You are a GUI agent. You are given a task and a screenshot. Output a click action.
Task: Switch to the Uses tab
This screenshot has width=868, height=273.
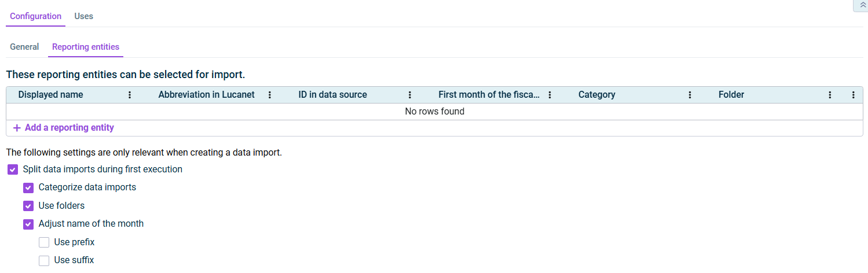83,16
